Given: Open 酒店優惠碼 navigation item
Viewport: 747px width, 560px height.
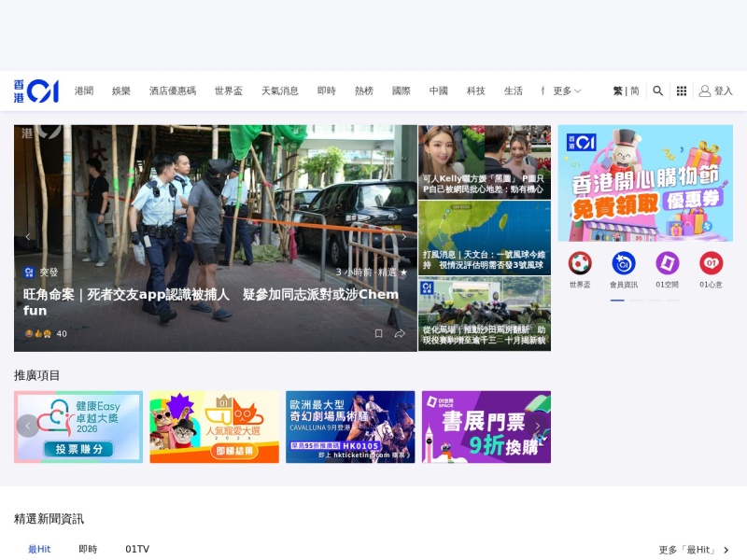Looking at the screenshot, I should (x=173, y=91).
